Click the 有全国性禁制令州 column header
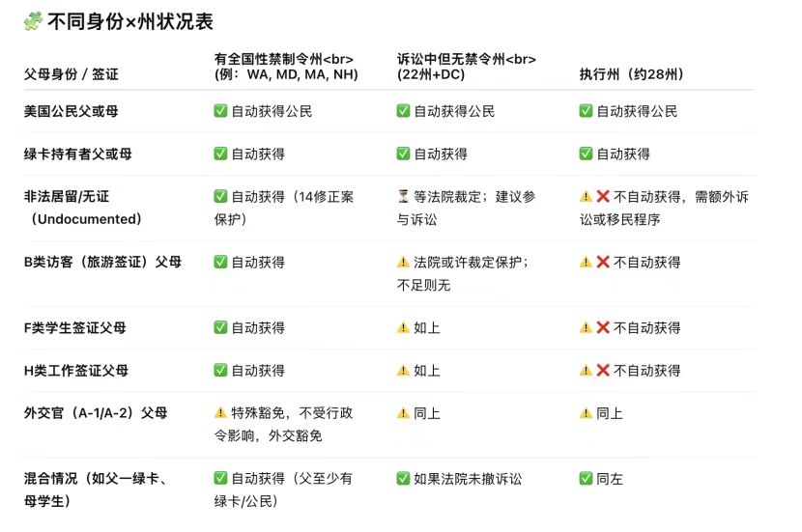The width and height of the screenshot is (802, 532). [284, 67]
